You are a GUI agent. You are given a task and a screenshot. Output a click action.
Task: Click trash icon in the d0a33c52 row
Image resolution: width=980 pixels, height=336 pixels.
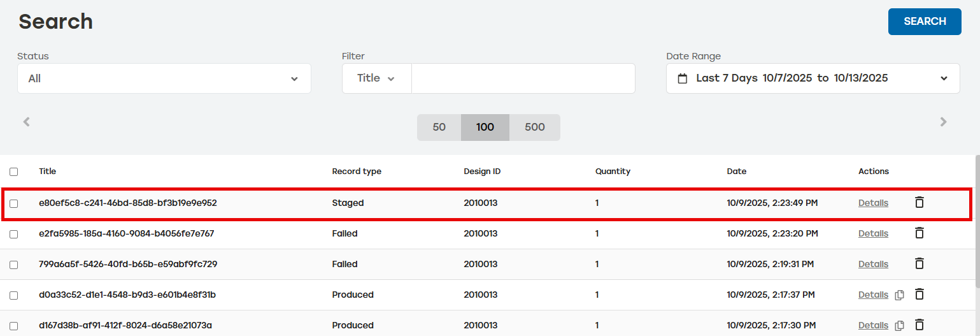919,294
